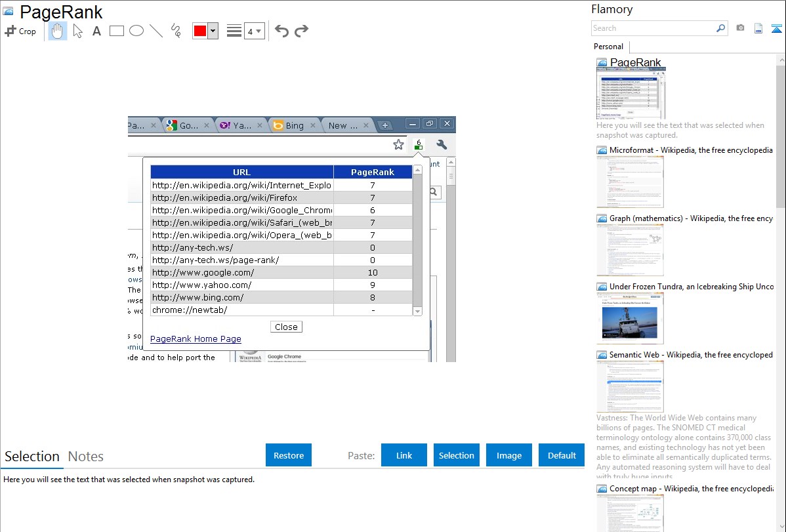The image size is (786, 532).
Task: Click the Restore button
Action: tap(289, 455)
